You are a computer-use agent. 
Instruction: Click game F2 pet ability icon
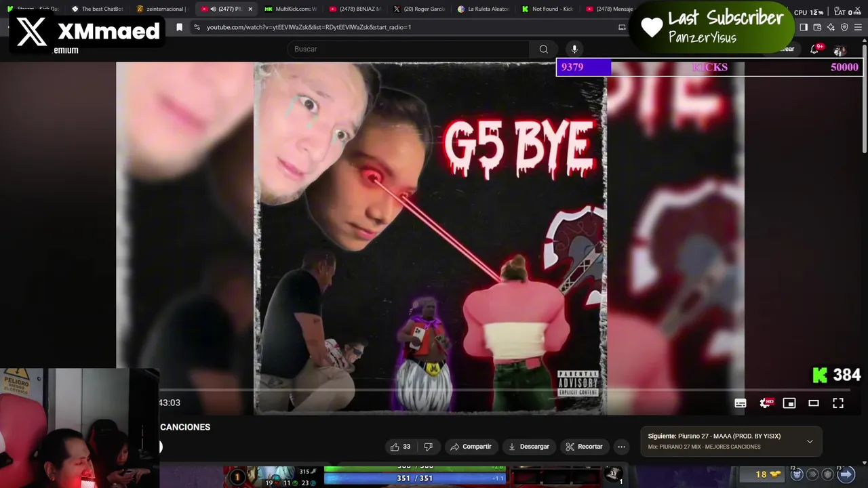[797, 474]
